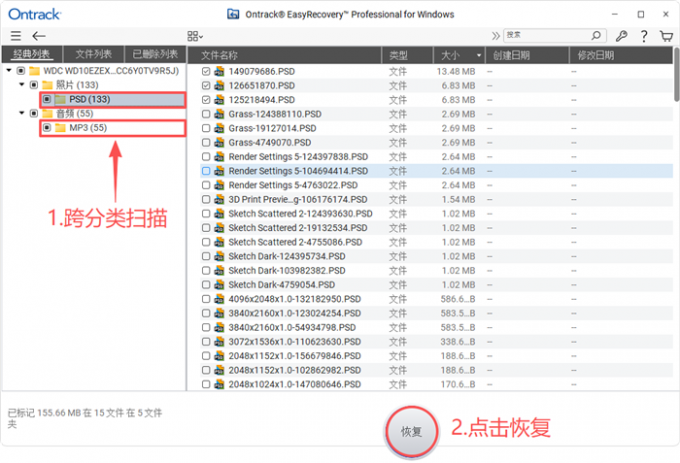Select file name 2048x1152x1.0-102862982.PSD

click(x=295, y=370)
